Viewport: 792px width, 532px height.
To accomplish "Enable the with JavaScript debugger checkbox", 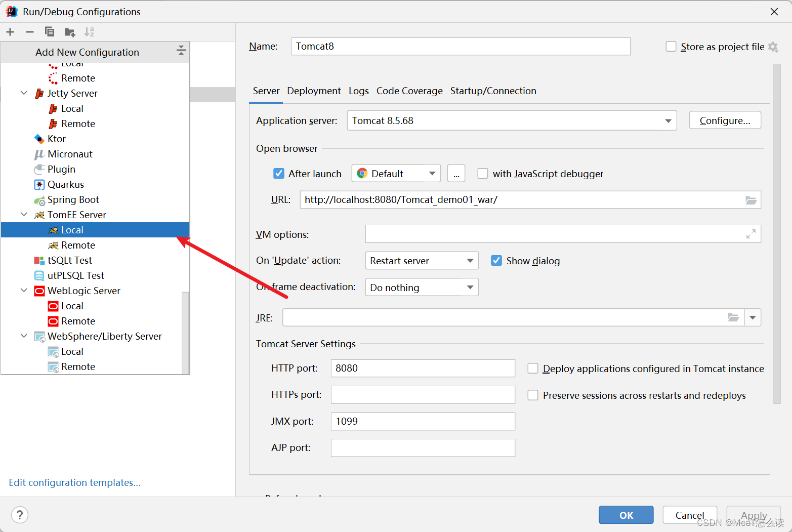I will pyautogui.click(x=483, y=174).
